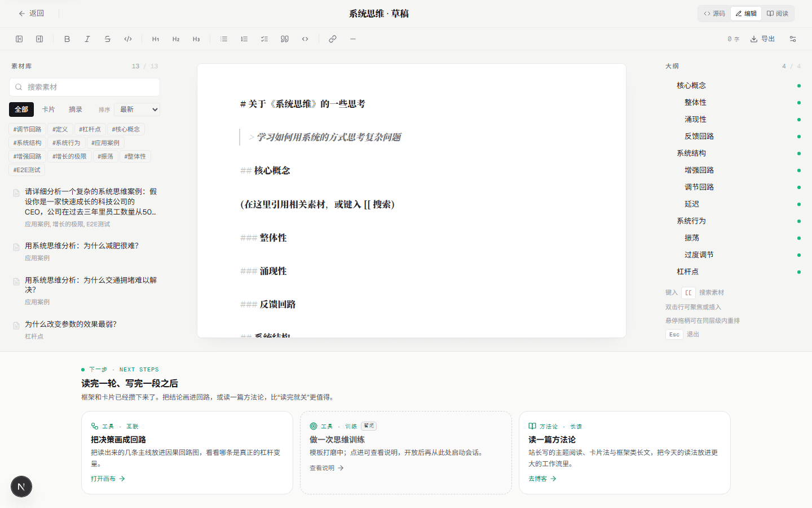Filter by #E2E测试 tag
This screenshot has height=508, width=812.
point(27,170)
